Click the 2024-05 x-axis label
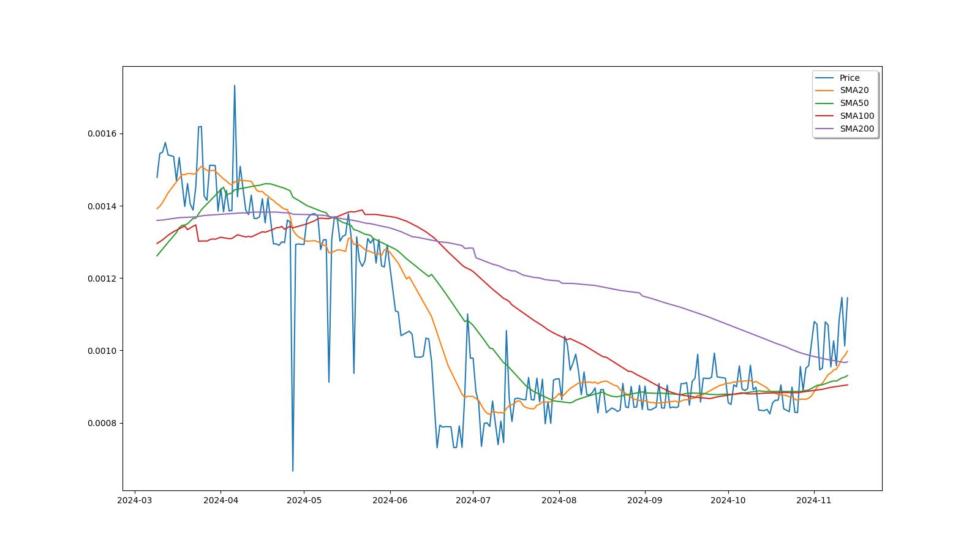 click(x=304, y=500)
